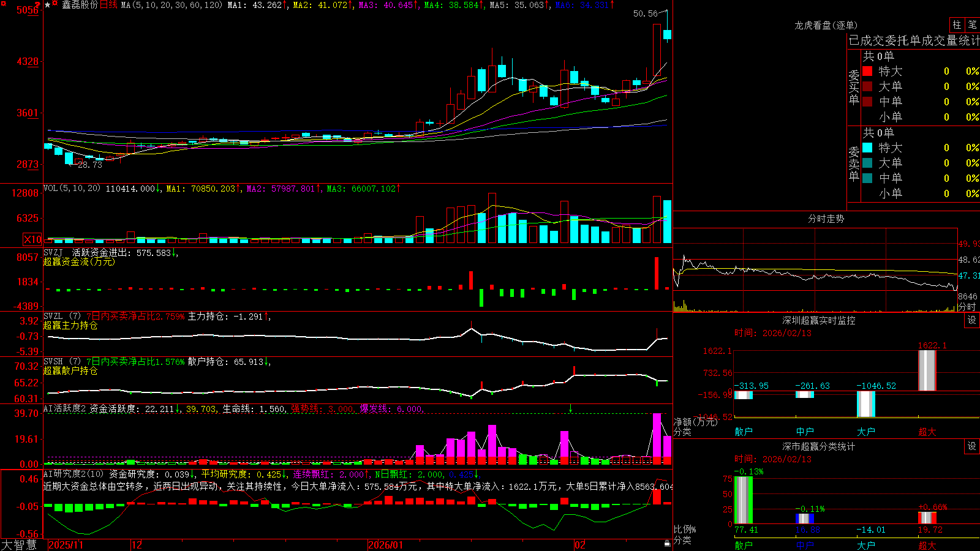Screen dimensions: 980x551
Task: Click the 02 month timeline marker
Action: [x=581, y=545]
